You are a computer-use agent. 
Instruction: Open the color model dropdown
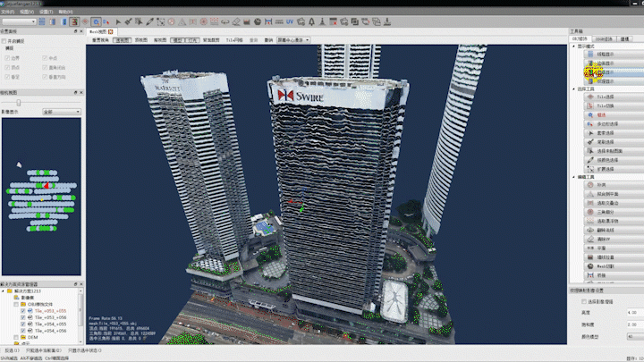[635, 337]
